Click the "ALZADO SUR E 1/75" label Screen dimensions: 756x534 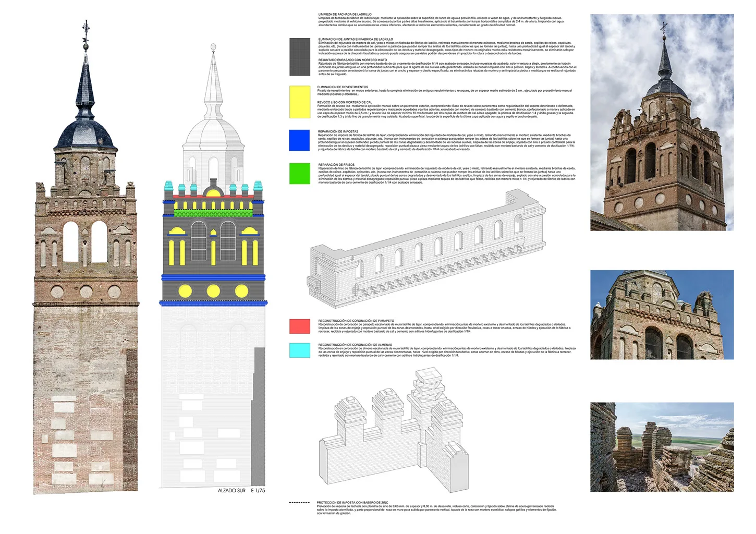241,491
